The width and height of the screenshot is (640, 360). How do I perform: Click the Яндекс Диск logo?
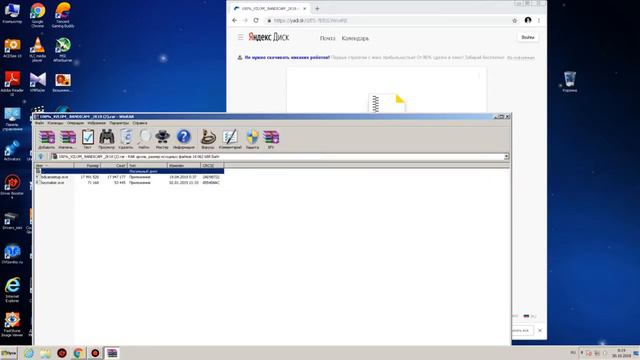(x=269, y=37)
